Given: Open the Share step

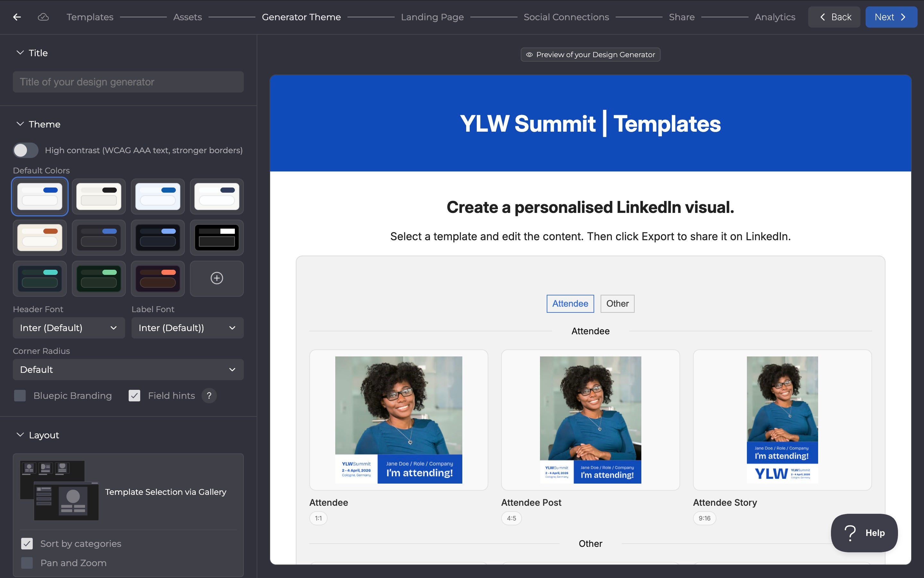Looking at the screenshot, I should click(681, 17).
